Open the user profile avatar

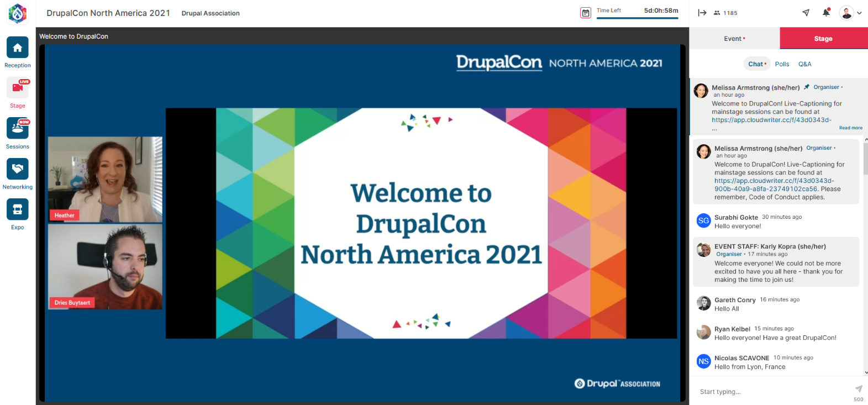click(x=846, y=13)
